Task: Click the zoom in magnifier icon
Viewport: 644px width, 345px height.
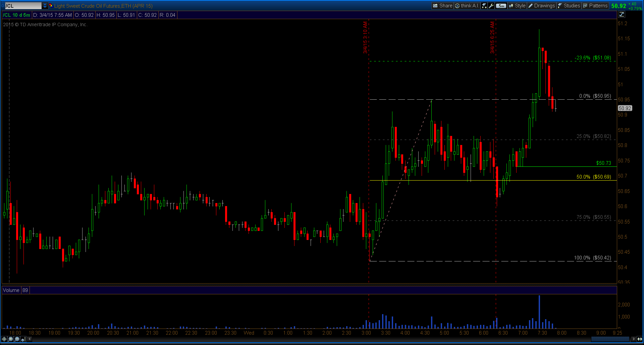Action: coord(11,339)
